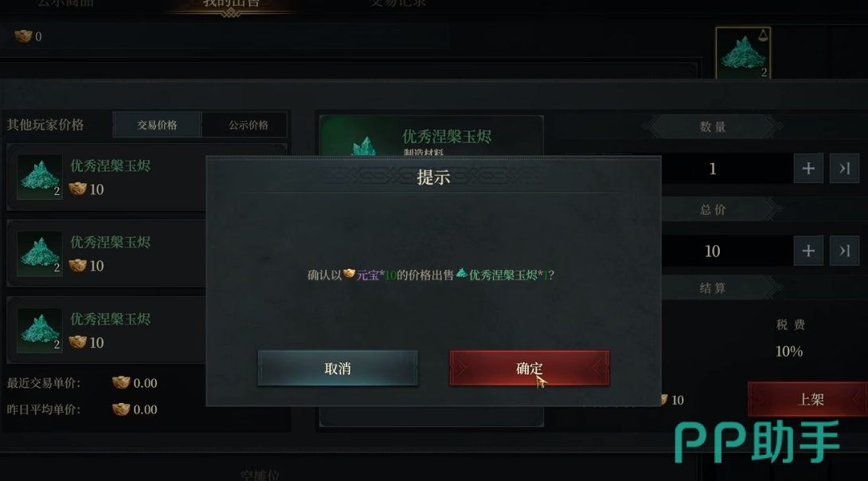Switch to 公示价格 price tab
The image size is (868, 481).
(248, 125)
